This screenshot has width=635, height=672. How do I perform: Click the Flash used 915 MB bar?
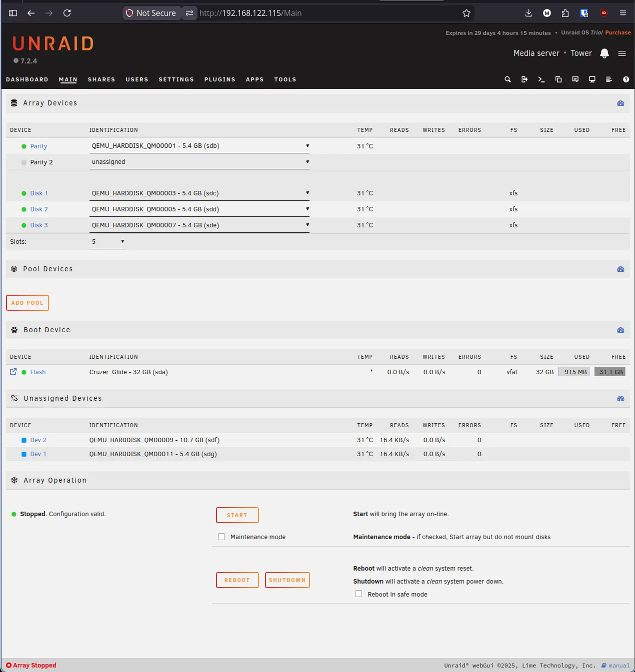tap(575, 372)
